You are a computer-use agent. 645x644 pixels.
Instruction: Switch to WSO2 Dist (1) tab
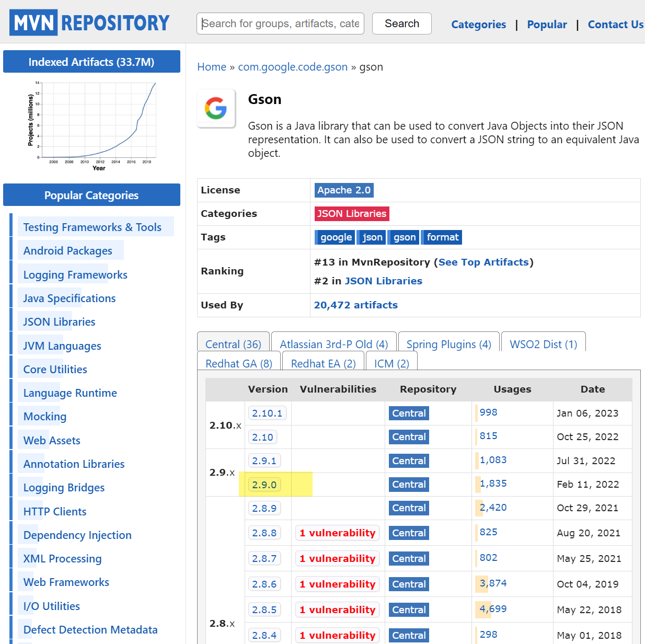[x=544, y=344]
